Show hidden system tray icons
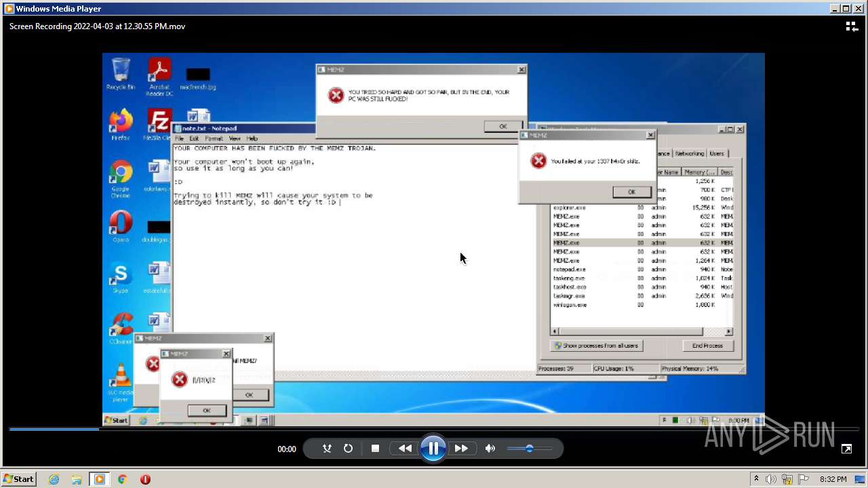Screen dimensions: 868x488 tap(756, 479)
